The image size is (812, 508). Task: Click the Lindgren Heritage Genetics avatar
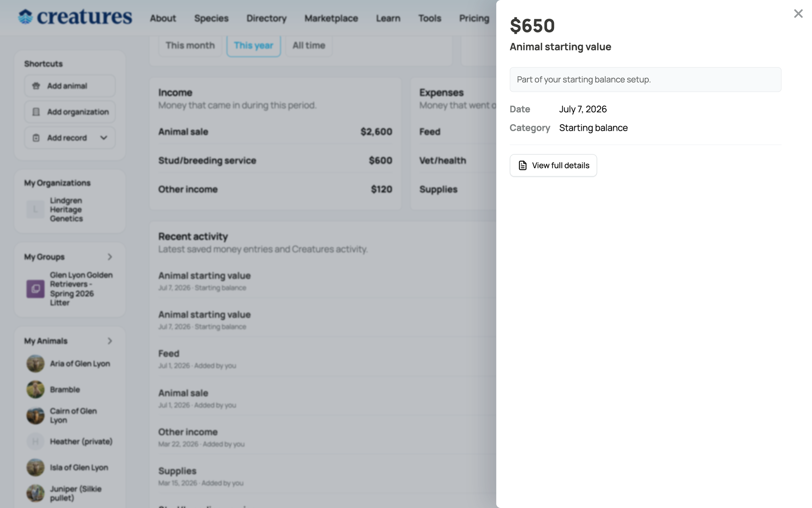(36, 209)
